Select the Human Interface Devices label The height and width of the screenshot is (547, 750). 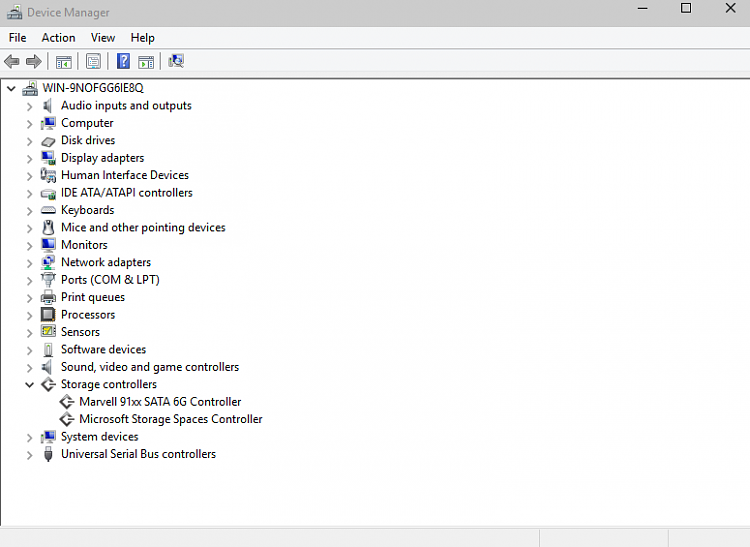tap(125, 175)
